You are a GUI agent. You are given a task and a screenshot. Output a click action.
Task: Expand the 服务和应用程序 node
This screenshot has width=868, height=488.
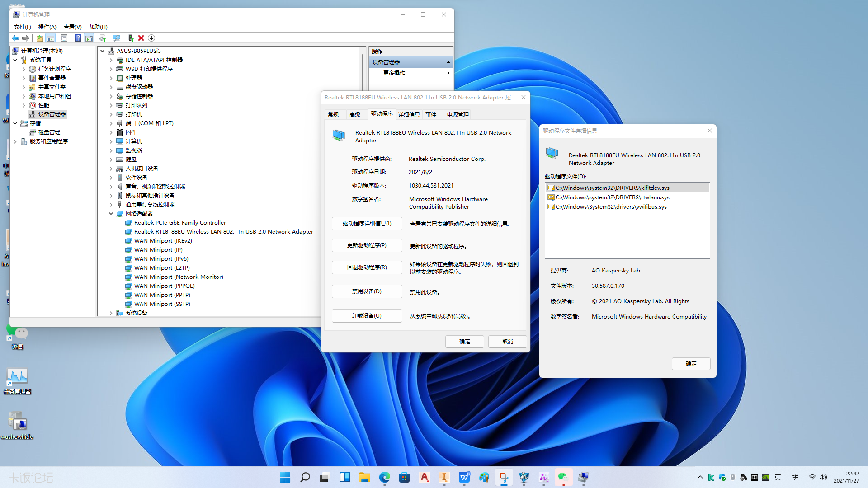pos(15,141)
